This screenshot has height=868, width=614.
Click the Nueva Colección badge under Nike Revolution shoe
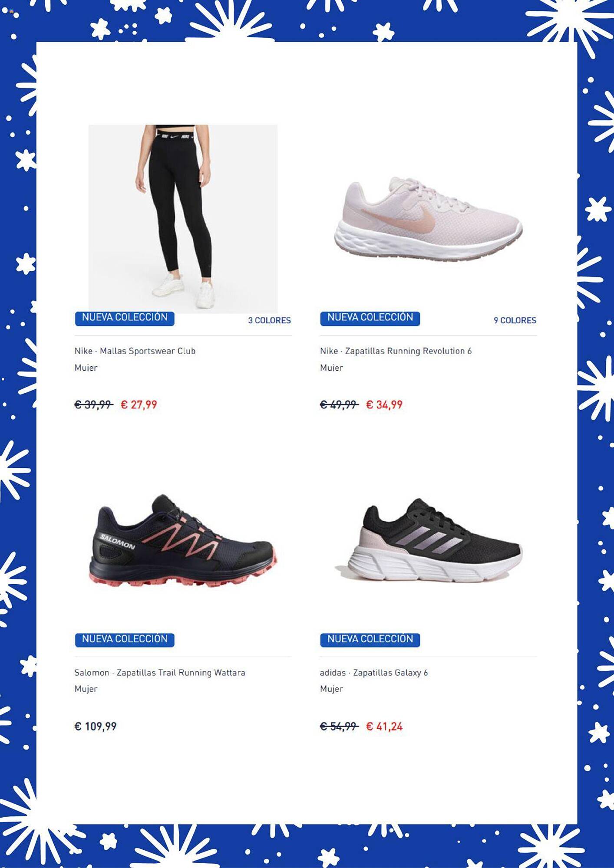coord(370,318)
